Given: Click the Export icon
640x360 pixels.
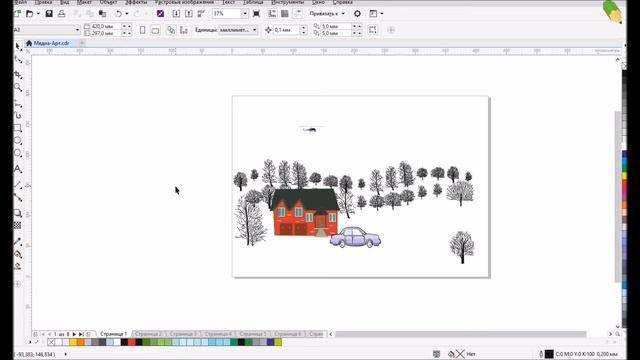Looking at the screenshot, I should [x=189, y=13].
